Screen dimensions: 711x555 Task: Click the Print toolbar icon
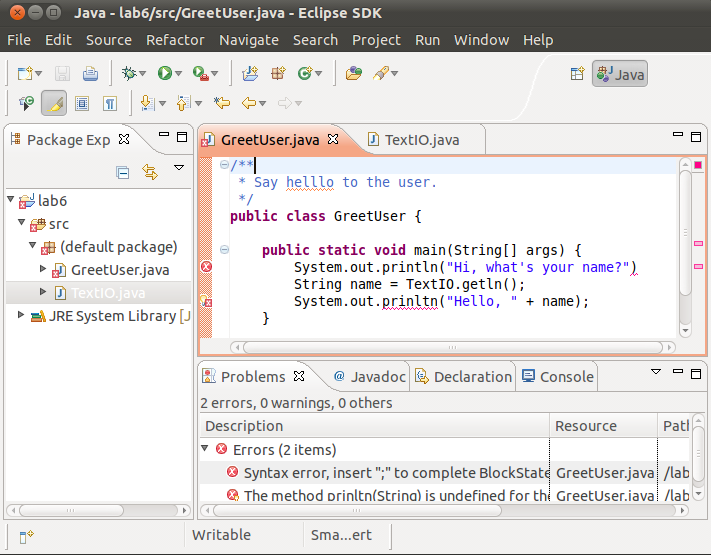tap(90, 73)
